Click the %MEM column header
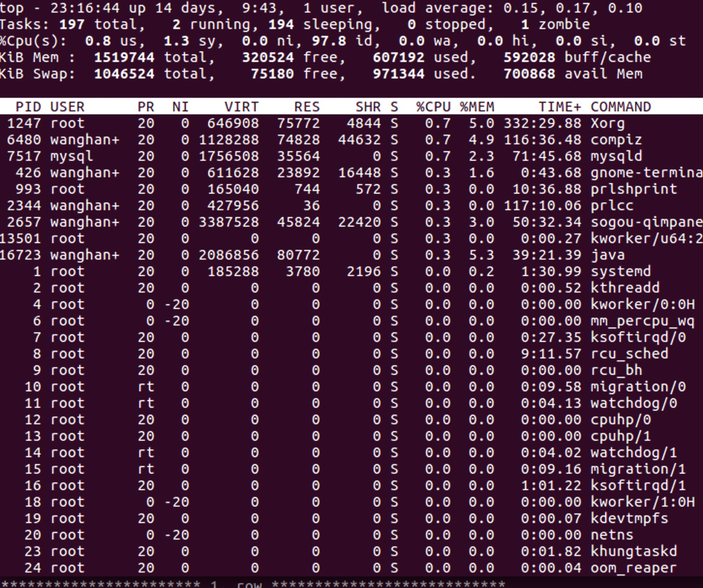 [477, 107]
